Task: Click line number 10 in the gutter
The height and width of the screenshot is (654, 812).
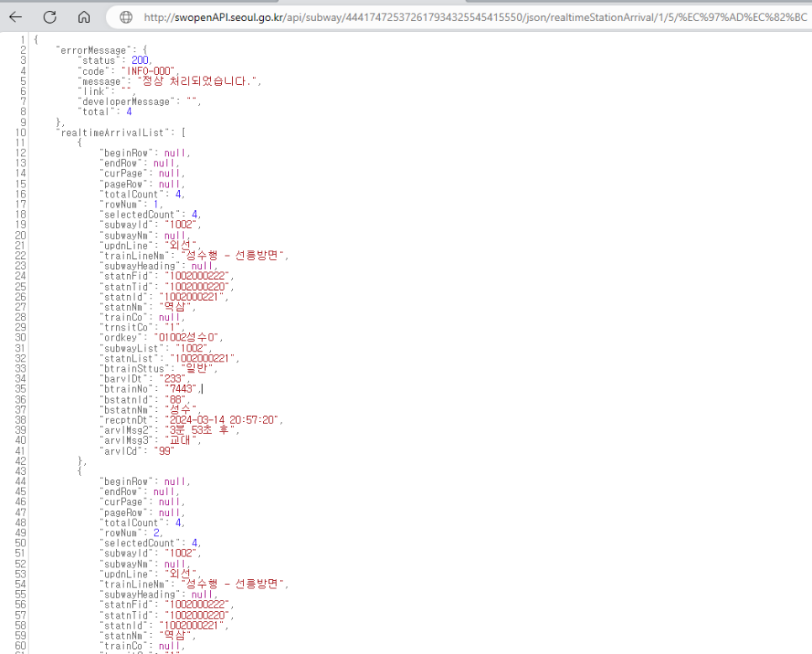Action: pos(20,133)
